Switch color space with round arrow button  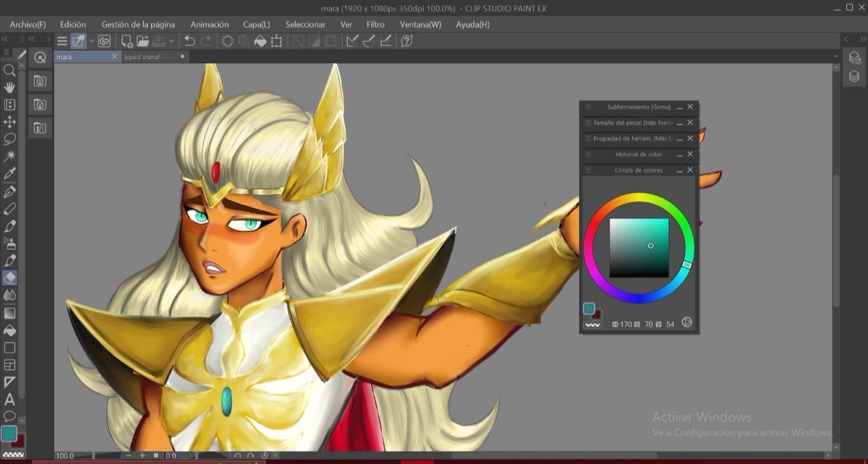tap(687, 322)
